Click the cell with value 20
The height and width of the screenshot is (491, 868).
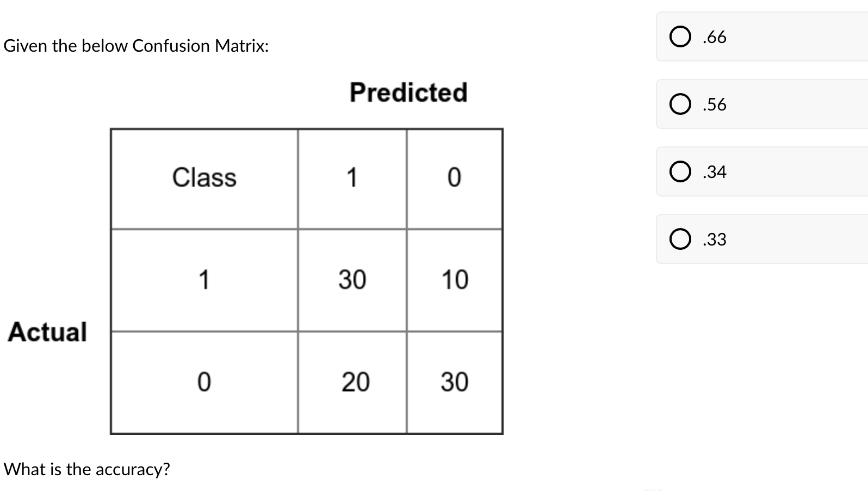355,383
